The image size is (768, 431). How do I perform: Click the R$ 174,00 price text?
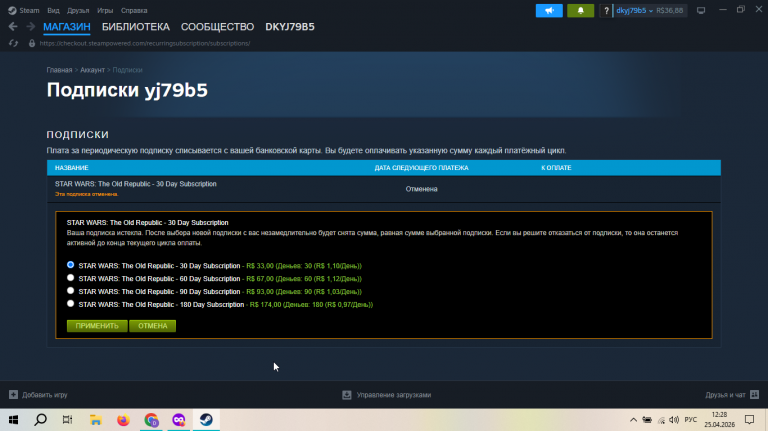tap(265, 305)
